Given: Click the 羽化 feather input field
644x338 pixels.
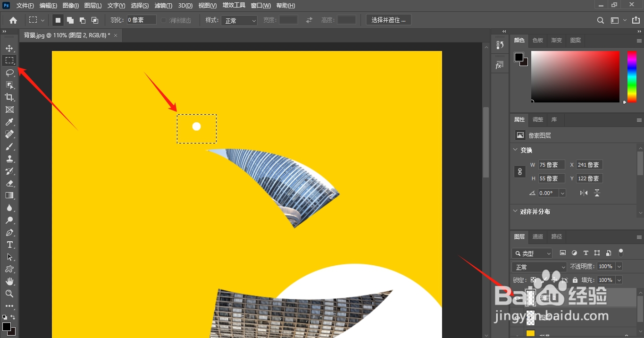Looking at the screenshot, I should (141, 20).
